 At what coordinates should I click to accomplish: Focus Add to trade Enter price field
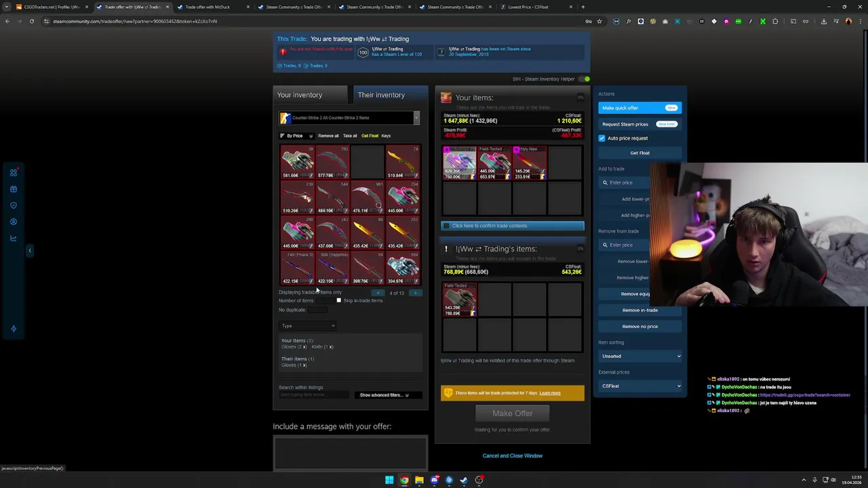point(625,182)
